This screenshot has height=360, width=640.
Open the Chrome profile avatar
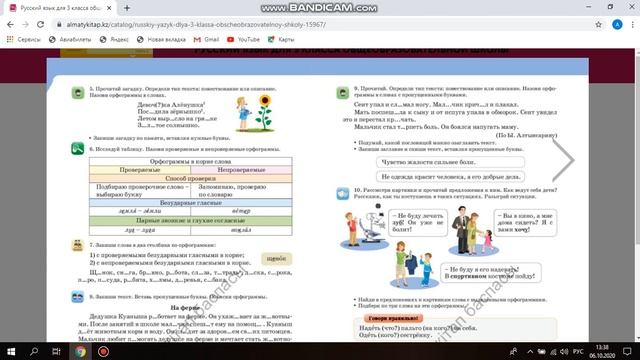(x=617, y=24)
